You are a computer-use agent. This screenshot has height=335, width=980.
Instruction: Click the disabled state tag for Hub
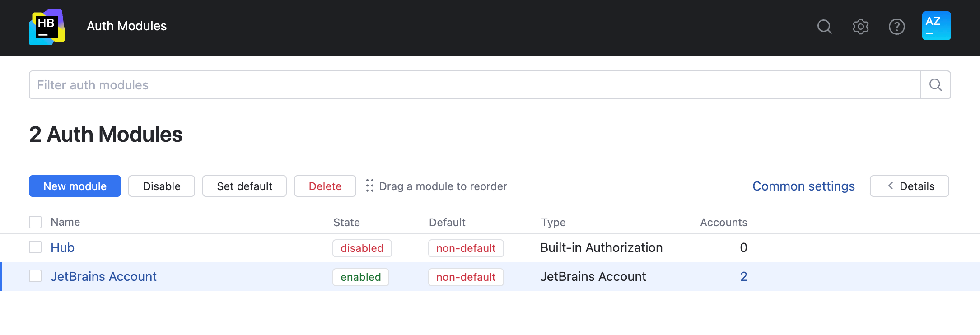362,248
